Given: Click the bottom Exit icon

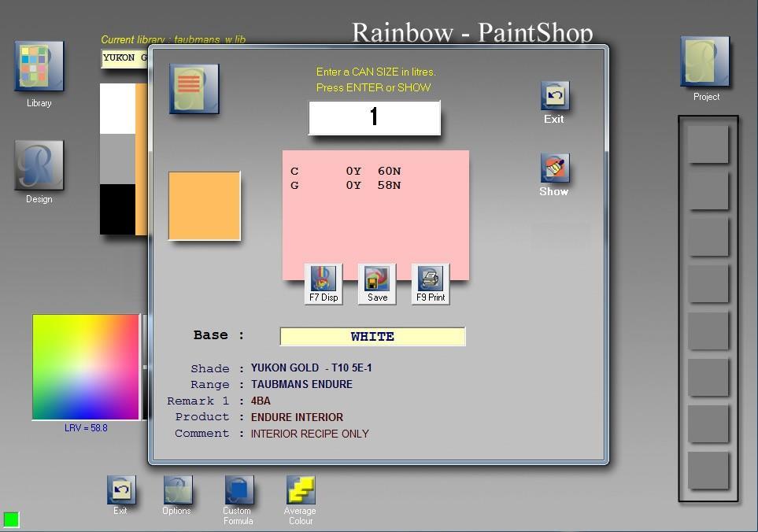Looking at the screenshot, I should click(x=121, y=490).
